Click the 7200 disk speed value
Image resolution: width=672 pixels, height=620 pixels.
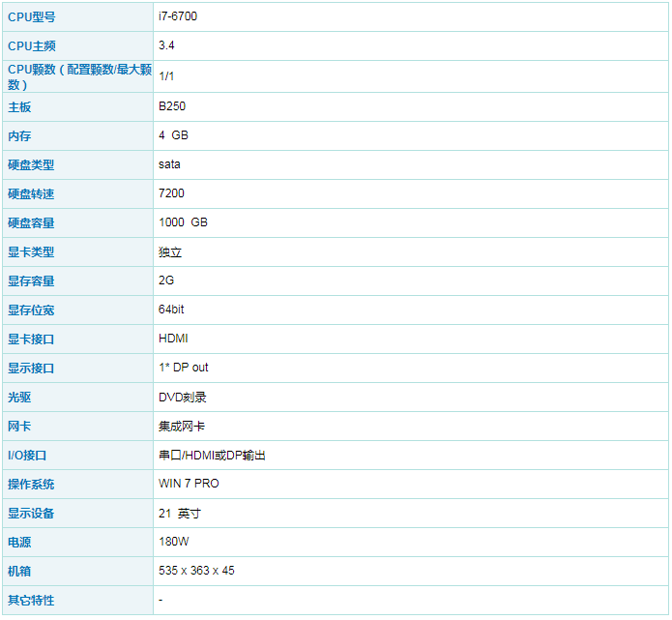[x=171, y=193]
